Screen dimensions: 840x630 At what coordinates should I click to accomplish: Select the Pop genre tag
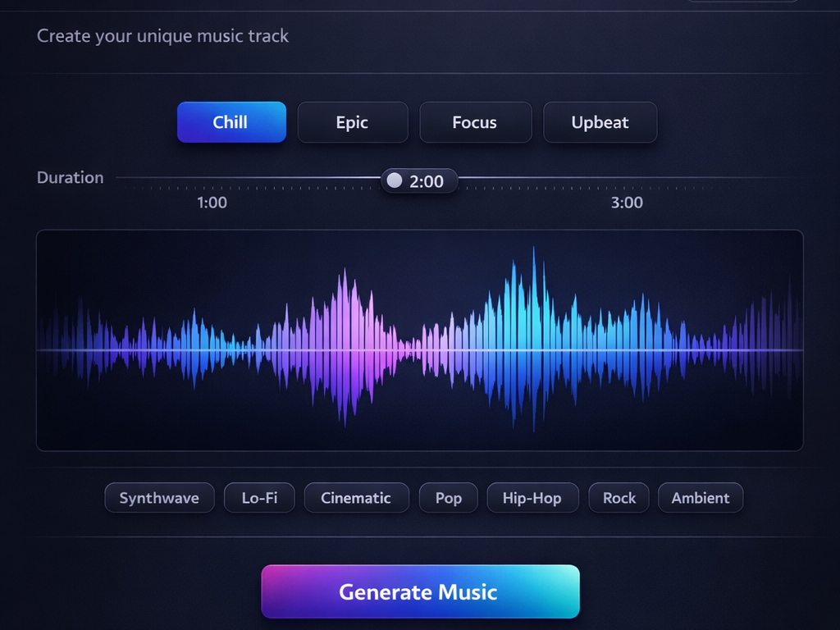pos(448,497)
